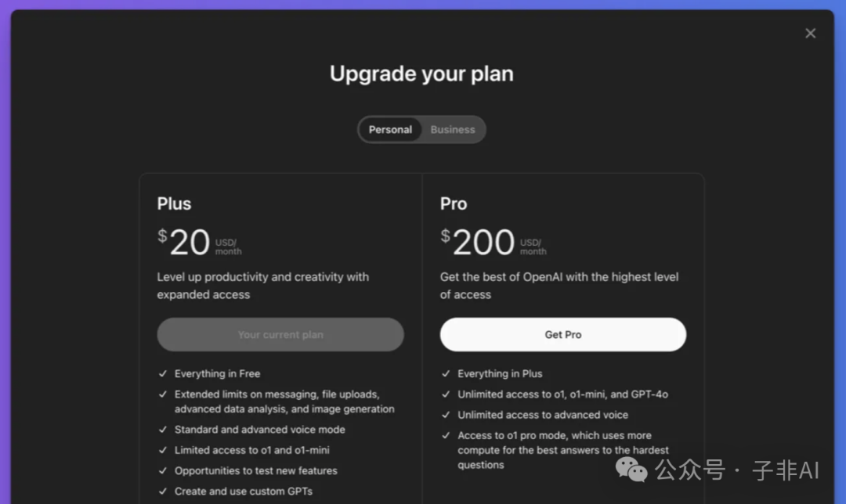The image size is (846, 504).
Task: Click the WeChat logo in the watermark
Action: pos(631,470)
